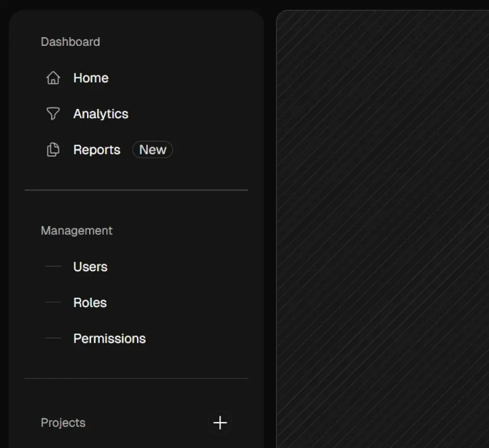Click the Analytics funnel icon
The image size is (489, 448).
[x=53, y=114]
